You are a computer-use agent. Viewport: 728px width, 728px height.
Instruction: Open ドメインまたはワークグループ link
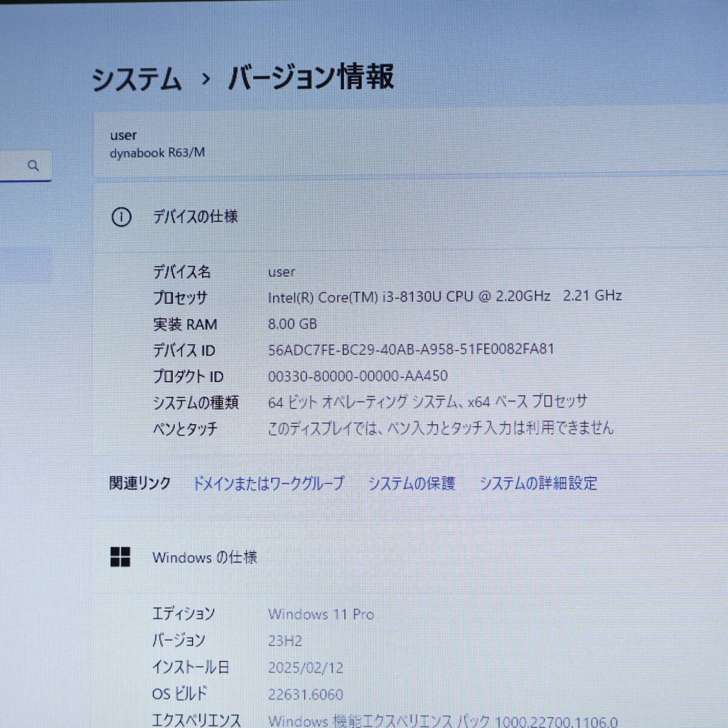(268, 483)
